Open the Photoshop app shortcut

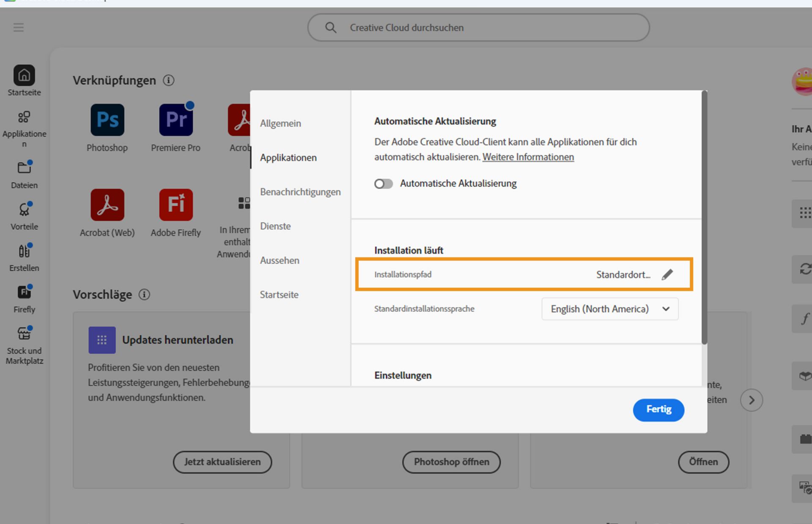coord(107,120)
